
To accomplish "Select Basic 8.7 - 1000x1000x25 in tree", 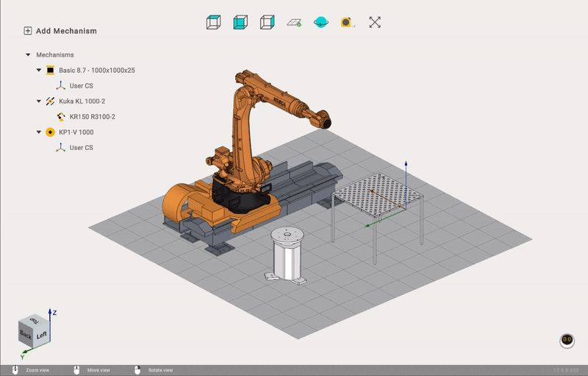I will coord(96,71).
